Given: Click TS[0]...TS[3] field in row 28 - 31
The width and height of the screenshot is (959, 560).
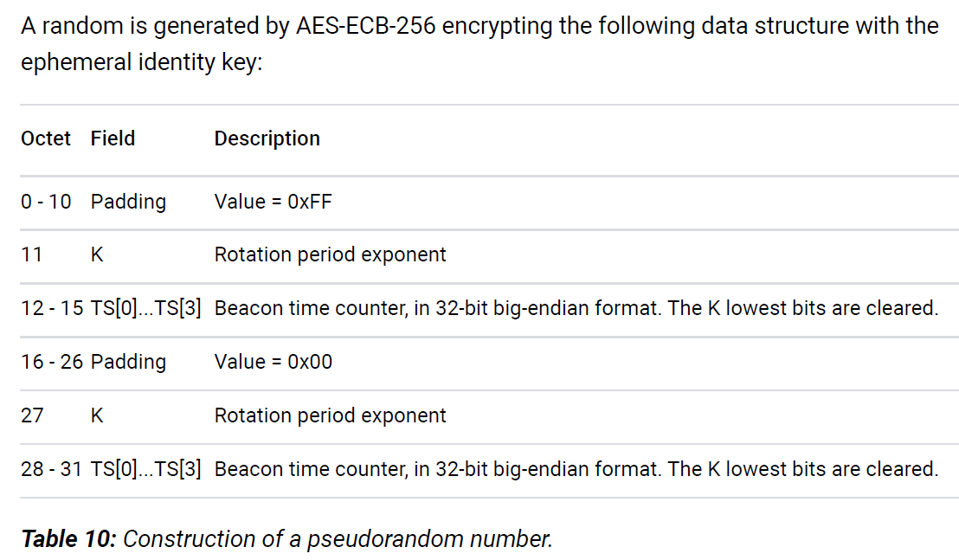Looking at the screenshot, I should click(145, 469).
